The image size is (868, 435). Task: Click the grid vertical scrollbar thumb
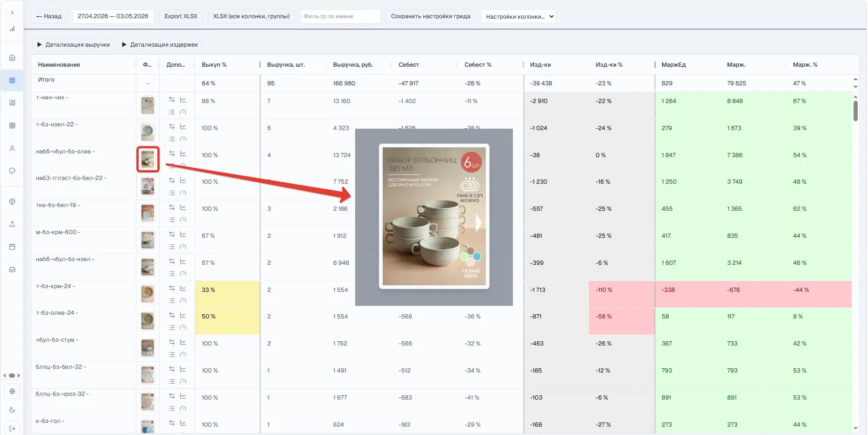tap(855, 111)
